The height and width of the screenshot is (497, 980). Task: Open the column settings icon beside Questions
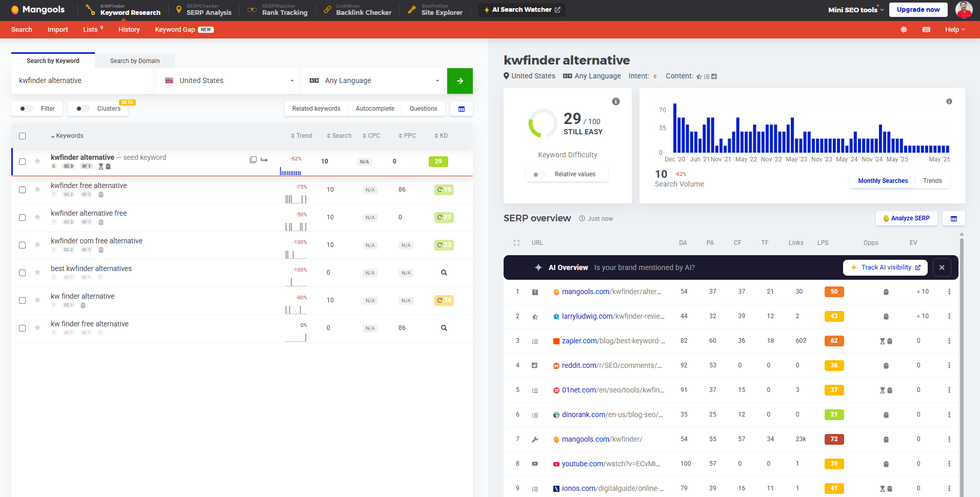tap(462, 109)
